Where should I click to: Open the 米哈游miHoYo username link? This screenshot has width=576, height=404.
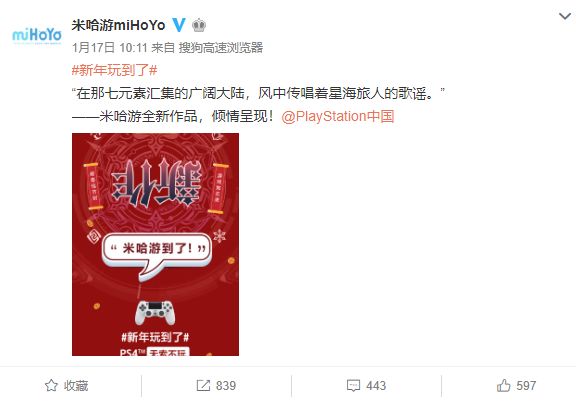(119, 25)
